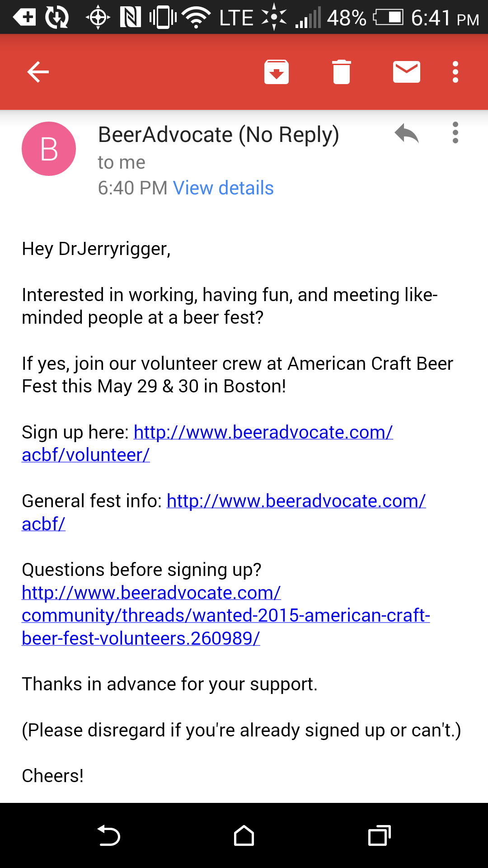Viewport: 488px width, 868px height.
Task: Tap the NFC status bar icon
Action: (130, 17)
